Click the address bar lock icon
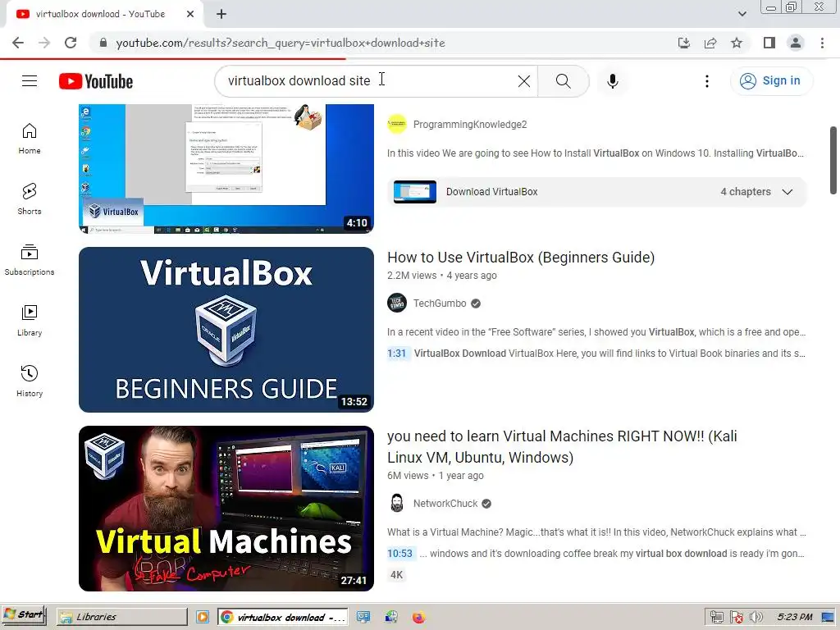 [x=103, y=43]
